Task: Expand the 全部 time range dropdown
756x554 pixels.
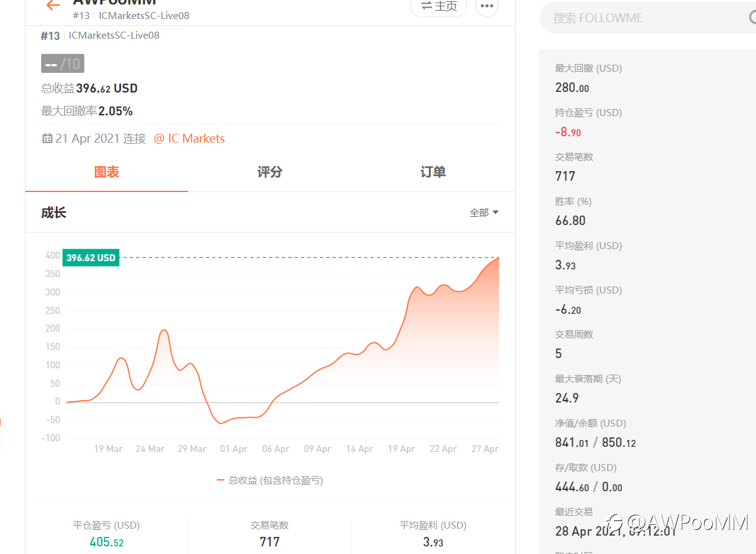Action: [x=484, y=213]
